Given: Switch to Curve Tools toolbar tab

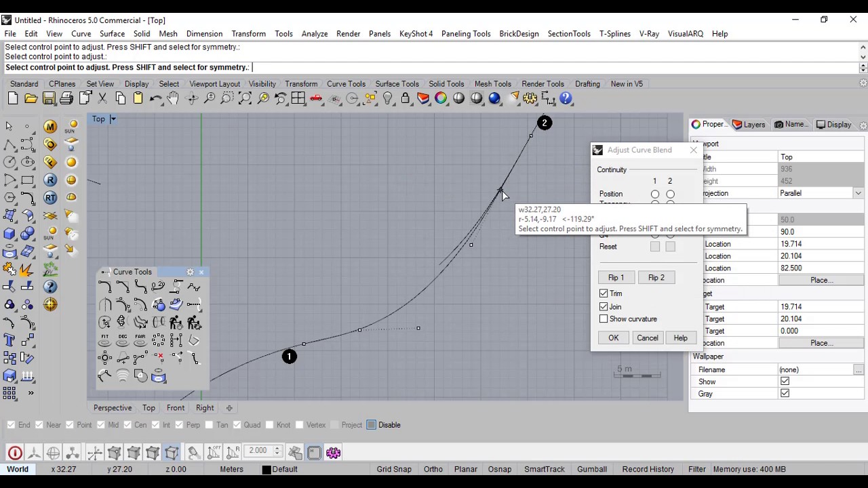Looking at the screenshot, I should (346, 84).
